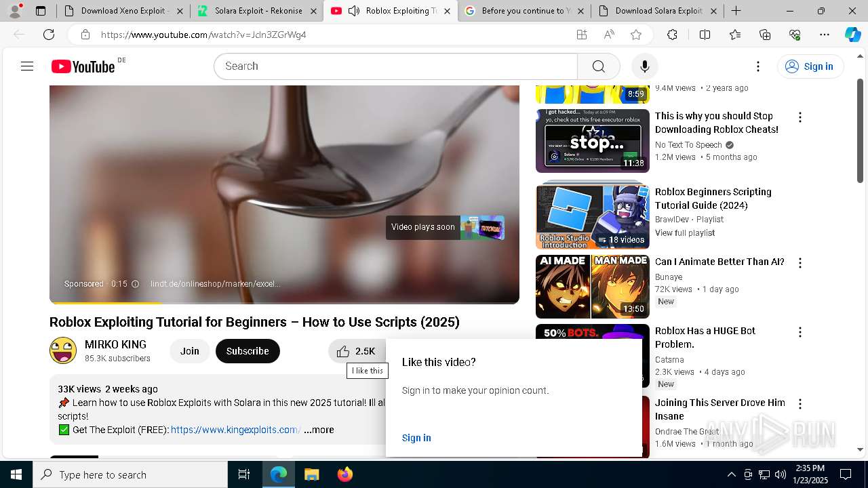
Task: Expand description with ...more
Action: point(319,430)
